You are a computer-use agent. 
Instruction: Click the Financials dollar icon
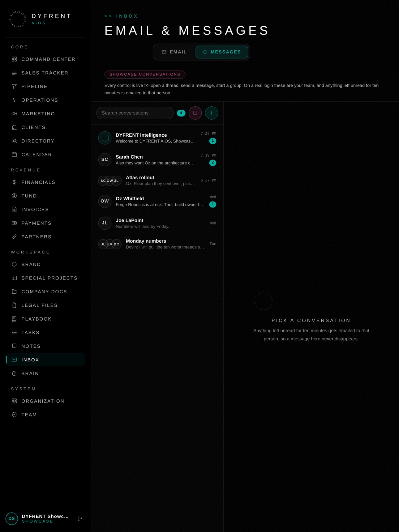pos(14,182)
